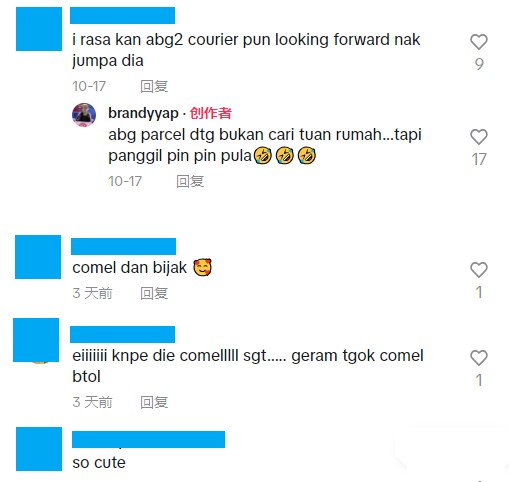The height and width of the screenshot is (482, 509).
Task: Like the 'looking forward nak jumpa dia' comment
Action: tap(479, 42)
